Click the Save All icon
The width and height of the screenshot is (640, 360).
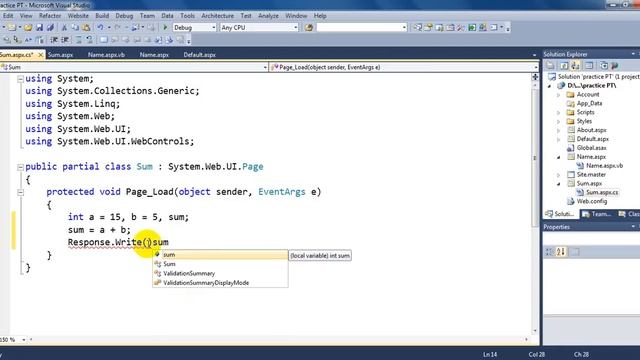pyautogui.click(x=50, y=27)
